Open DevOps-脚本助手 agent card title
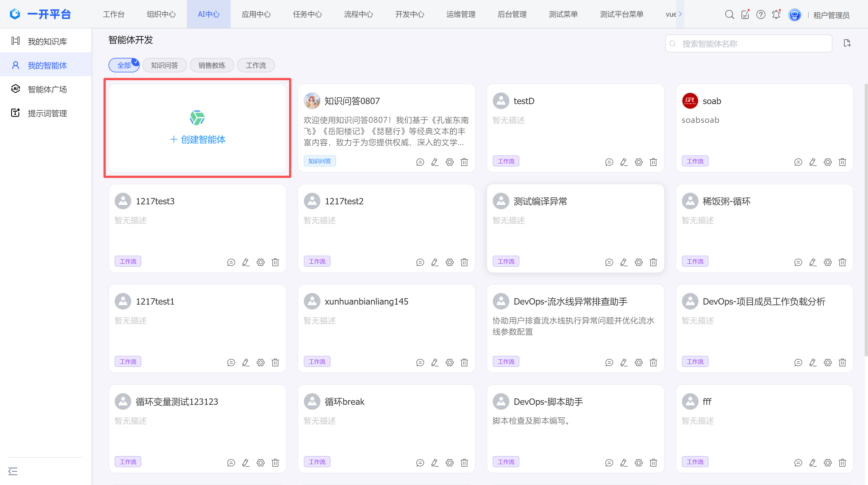Screen dimensions: 868x485 click(548, 401)
